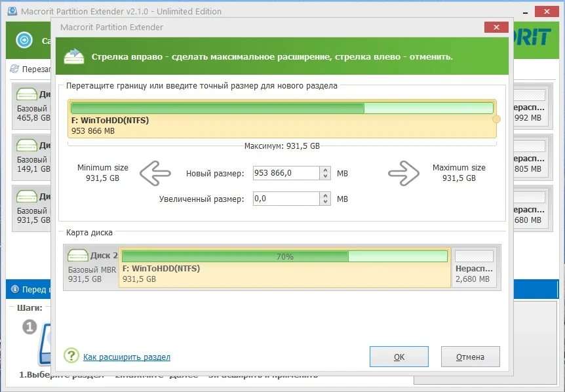Select the 931,5 GB disk icon in the main window
Screen dimensions: 565x392
click(x=27, y=197)
